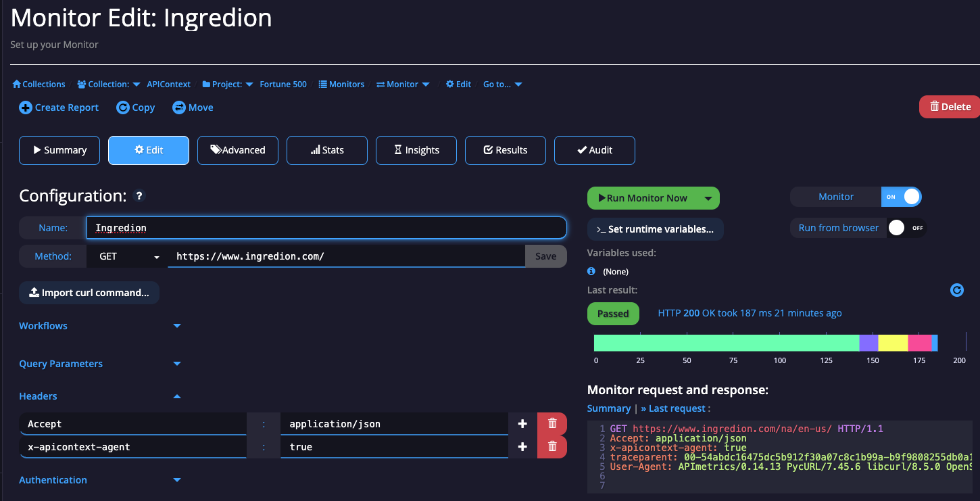Click the info icon next to Variables used
Screen dimensions: 980x501
tap(591, 270)
